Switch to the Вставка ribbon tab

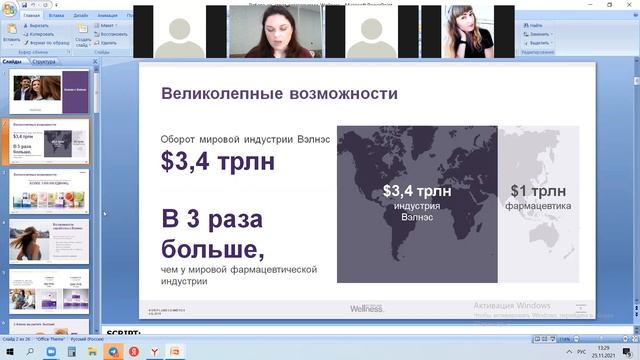coord(56,16)
